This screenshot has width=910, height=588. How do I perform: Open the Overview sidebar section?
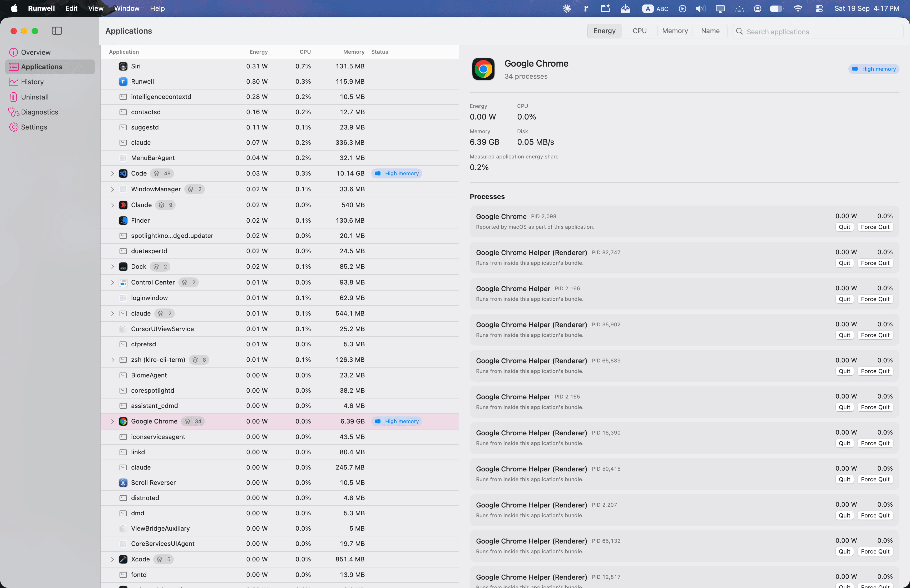point(50,52)
